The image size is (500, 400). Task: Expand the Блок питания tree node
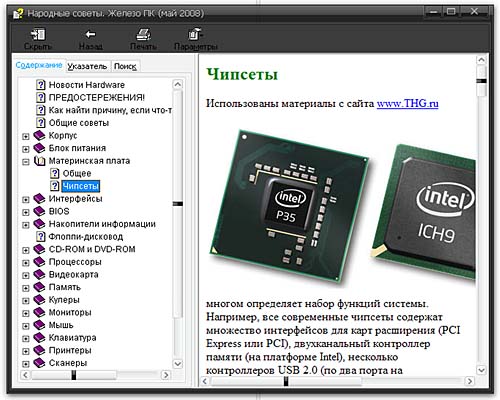(25, 149)
